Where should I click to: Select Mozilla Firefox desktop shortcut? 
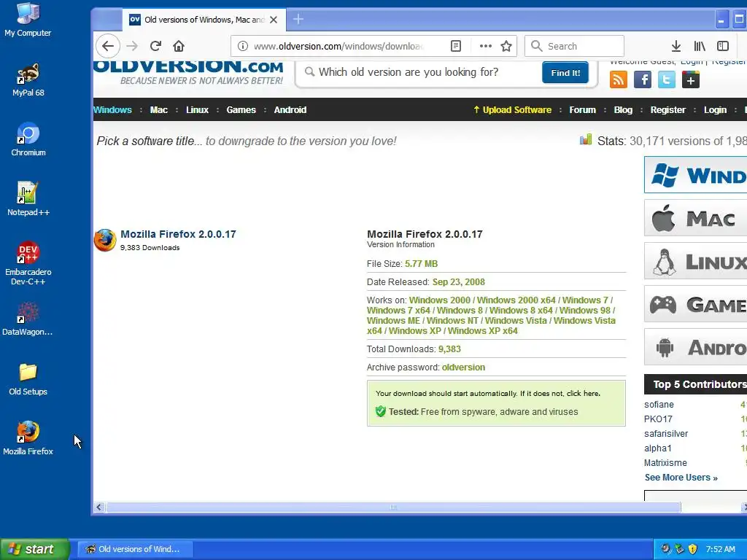(28, 438)
